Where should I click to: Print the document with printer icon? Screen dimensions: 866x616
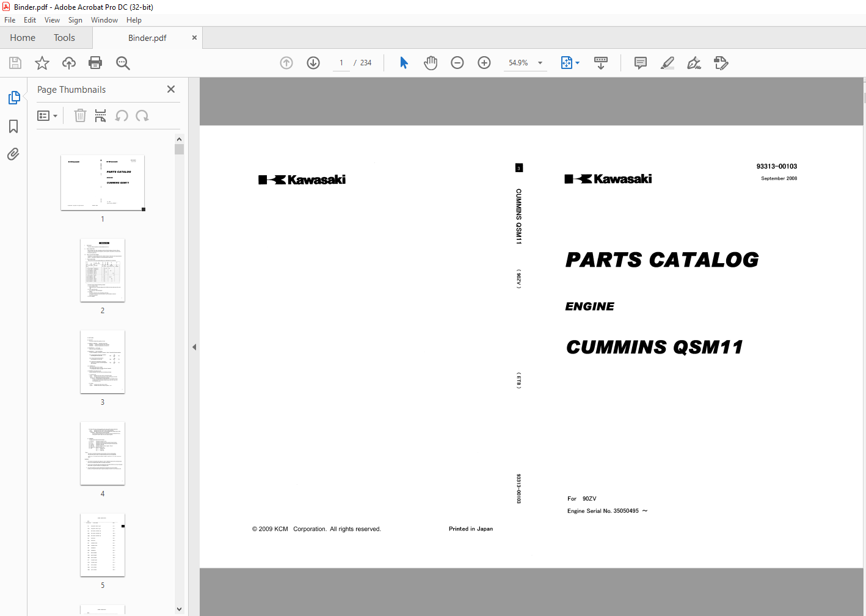click(x=95, y=63)
